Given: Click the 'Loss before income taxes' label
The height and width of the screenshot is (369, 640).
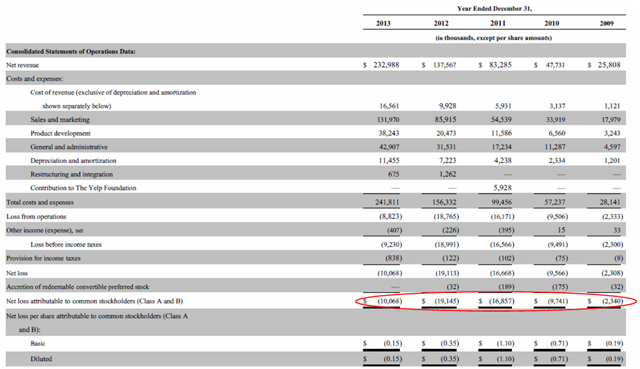Looking at the screenshot, I should coord(66,245).
